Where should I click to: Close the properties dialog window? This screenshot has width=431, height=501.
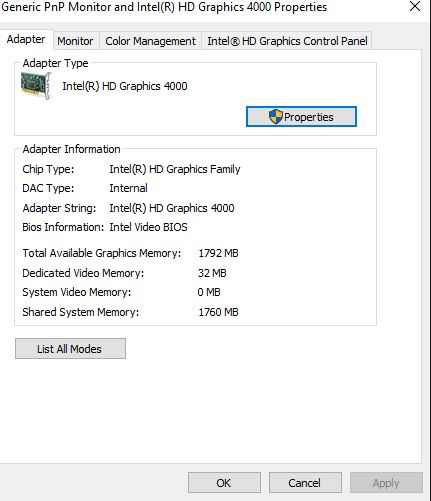pyautogui.click(x=415, y=6)
